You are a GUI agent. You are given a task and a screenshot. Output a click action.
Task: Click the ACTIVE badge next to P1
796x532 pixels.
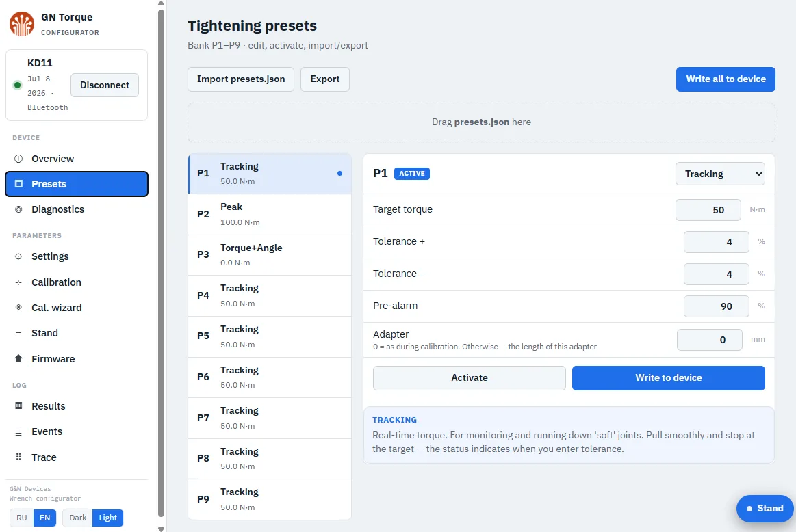click(x=412, y=174)
